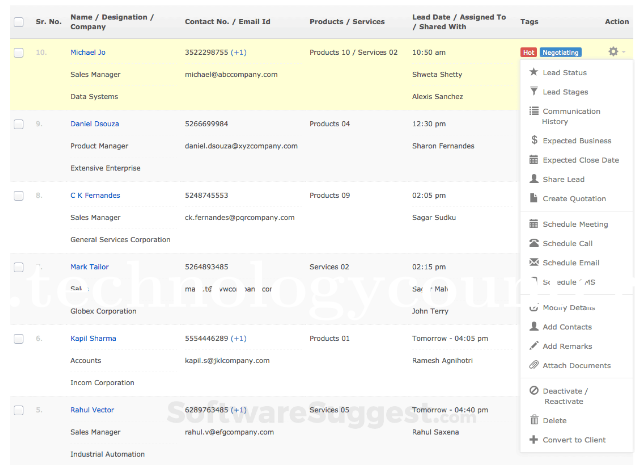Tick the checkbox for Kapil Sharma's row

(19, 339)
